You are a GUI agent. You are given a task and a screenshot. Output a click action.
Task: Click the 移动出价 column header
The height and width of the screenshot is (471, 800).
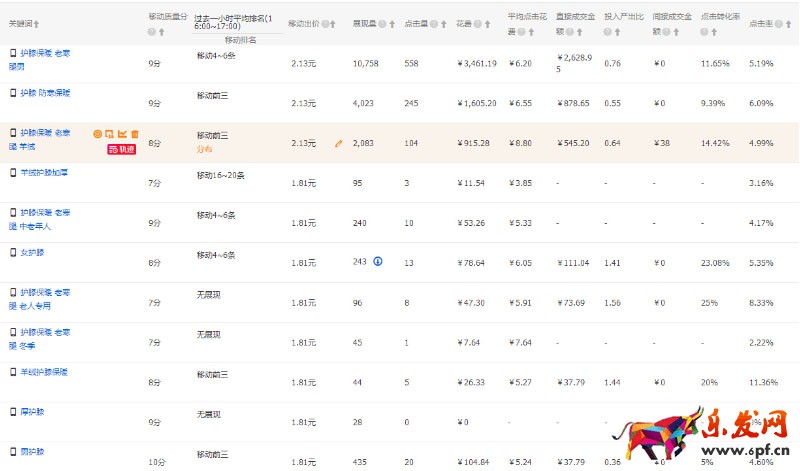click(x=306, y=22)
